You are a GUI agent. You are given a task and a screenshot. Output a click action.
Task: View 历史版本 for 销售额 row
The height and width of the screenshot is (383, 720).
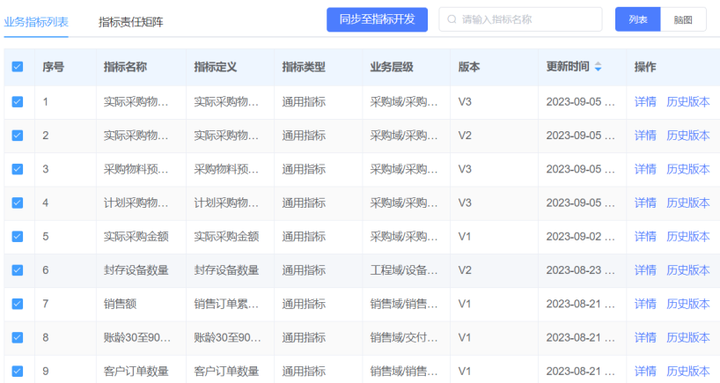[688, 304]
